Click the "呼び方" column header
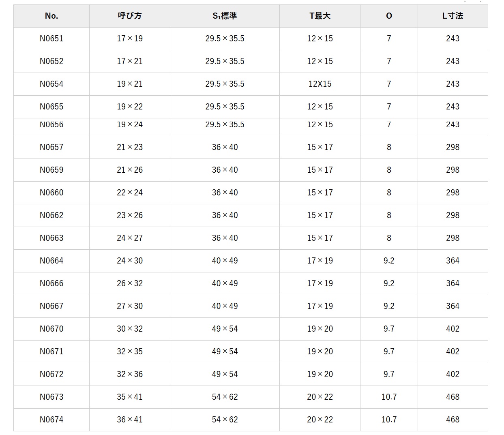The height and width of the screenshot is (435, 504). [130, 16]
